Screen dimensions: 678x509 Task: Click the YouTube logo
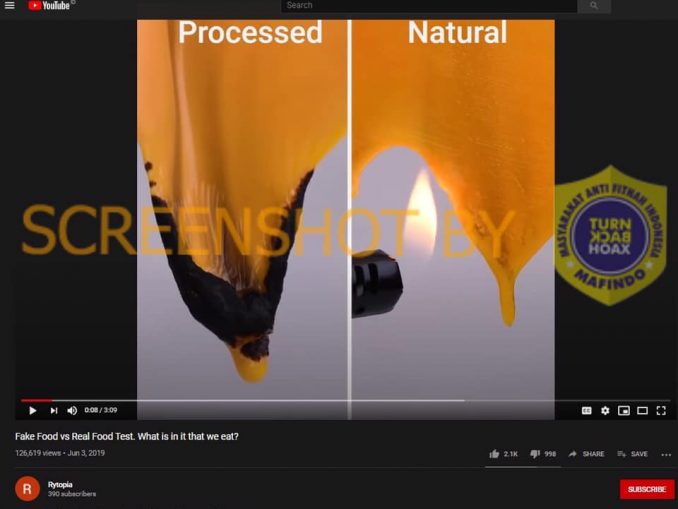pyautogui.click(x=49, y=6)
